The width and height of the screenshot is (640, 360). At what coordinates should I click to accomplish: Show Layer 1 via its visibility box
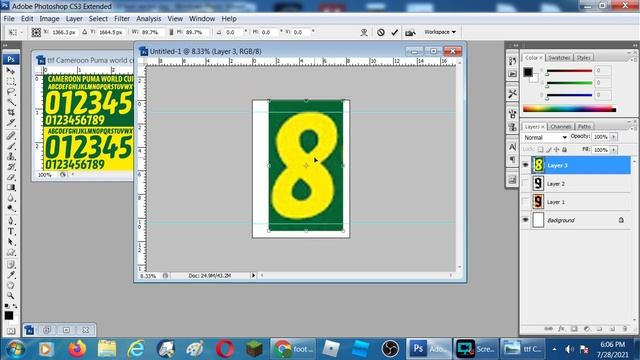pyautogui.click(x=525, y=202)
